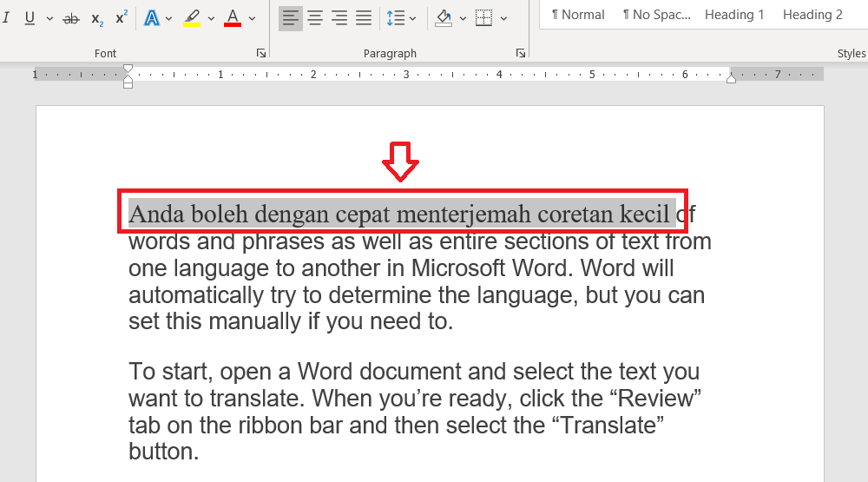The height and width of the screenshot is (482, 868).
Task: Apply yellow text highlight color
Action: [x=192, y=17]
